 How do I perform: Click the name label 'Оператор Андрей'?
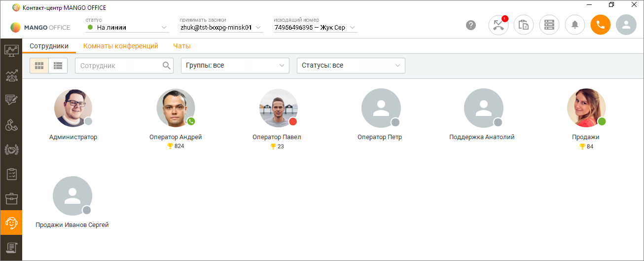click(x=176, y=137)
